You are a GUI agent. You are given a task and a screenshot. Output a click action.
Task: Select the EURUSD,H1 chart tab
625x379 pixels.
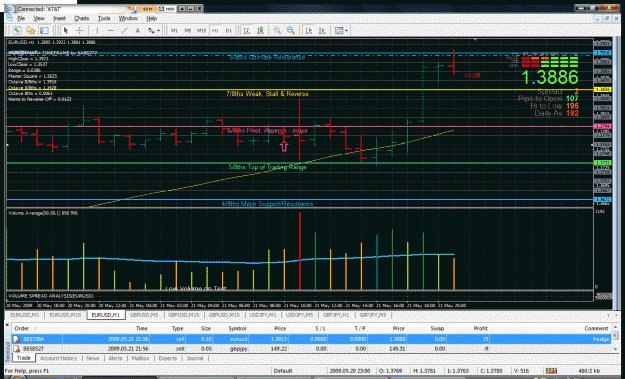(x=106, y=315)
